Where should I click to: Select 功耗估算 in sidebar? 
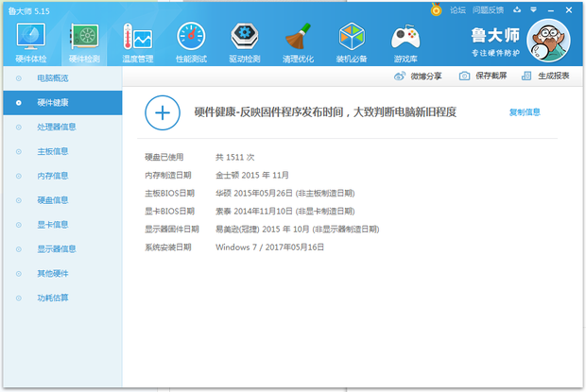point(62,298)
